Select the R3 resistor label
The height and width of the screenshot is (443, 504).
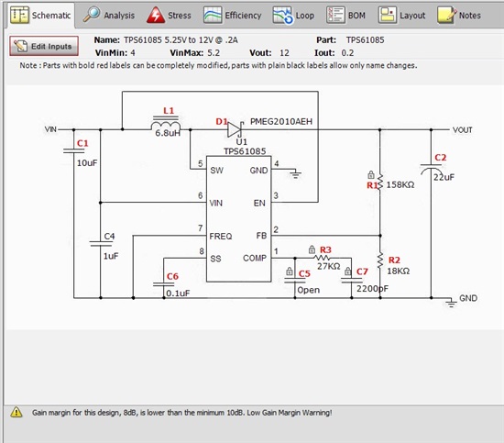[325, 250]
